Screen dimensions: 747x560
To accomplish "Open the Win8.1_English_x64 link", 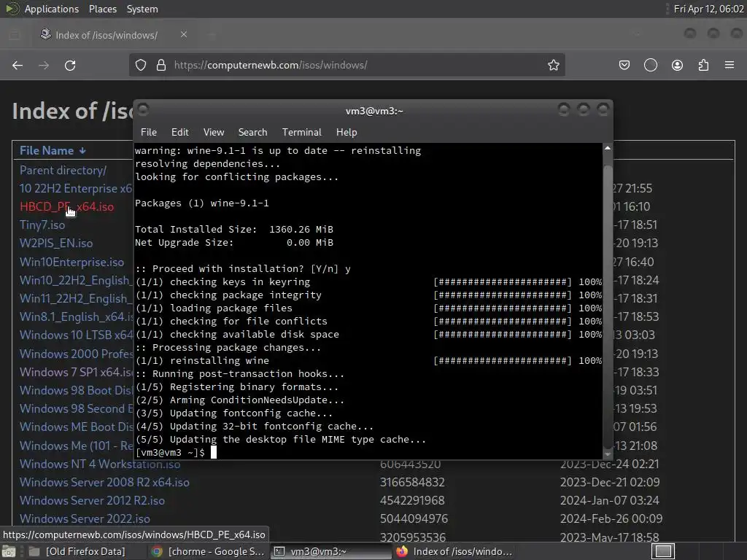I will (76, 316).
